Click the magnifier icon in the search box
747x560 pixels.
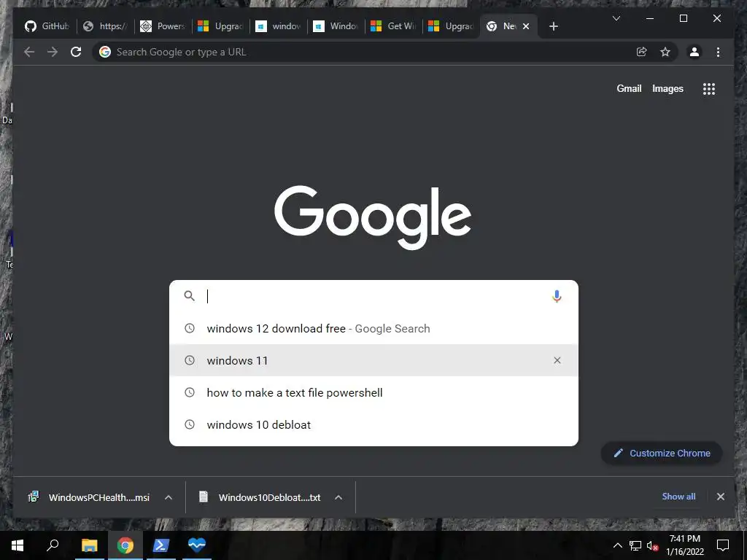click(189, 296)
